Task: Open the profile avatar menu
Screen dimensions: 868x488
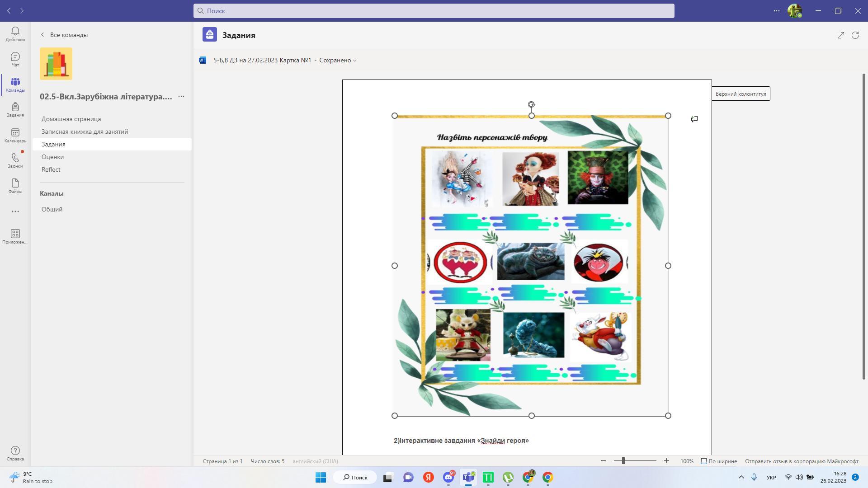Action: 794,10
